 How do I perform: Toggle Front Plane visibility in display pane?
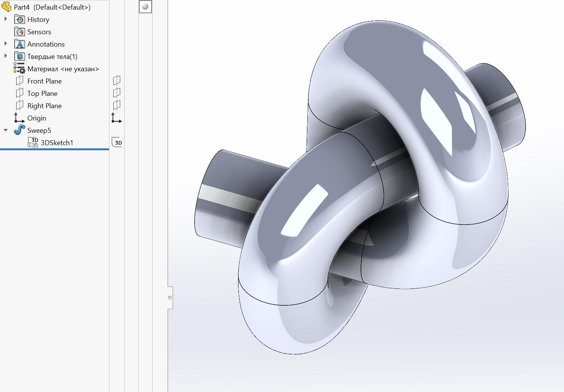[117, 80]
